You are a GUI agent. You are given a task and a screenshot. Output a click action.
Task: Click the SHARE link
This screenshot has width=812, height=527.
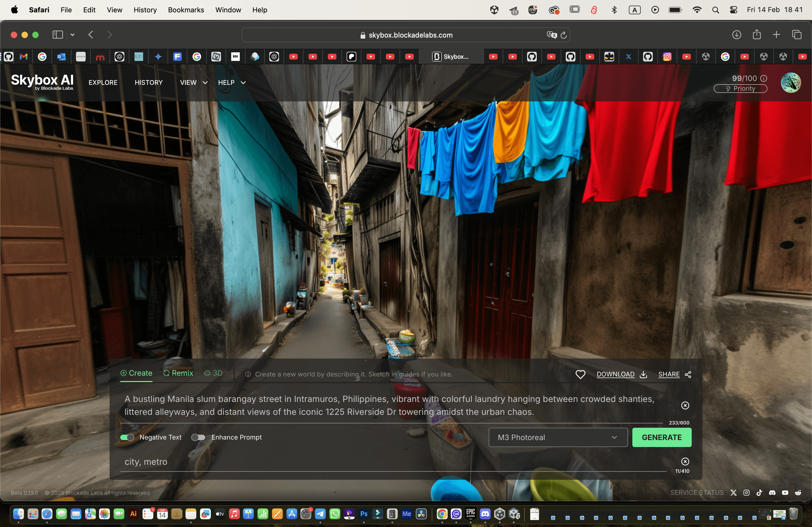675,374
